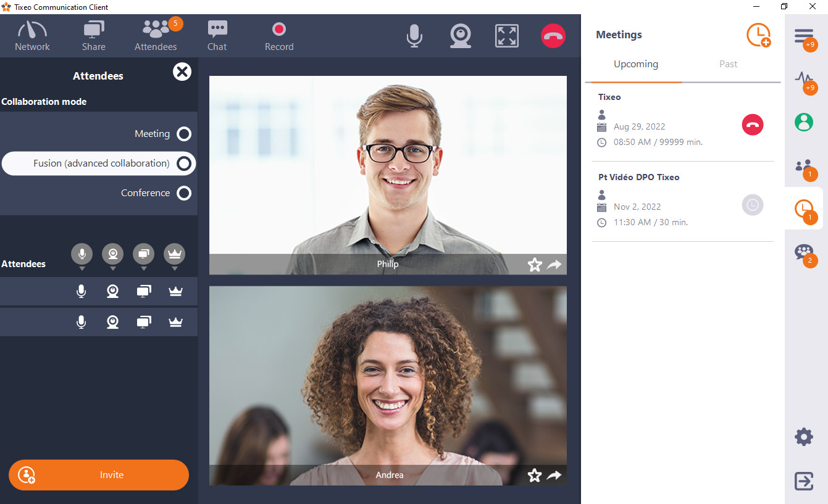Viewport: 828px width, 504px height.
Task: Open the all-attendees screen share dropdown
Action: [x=143, y=256]
